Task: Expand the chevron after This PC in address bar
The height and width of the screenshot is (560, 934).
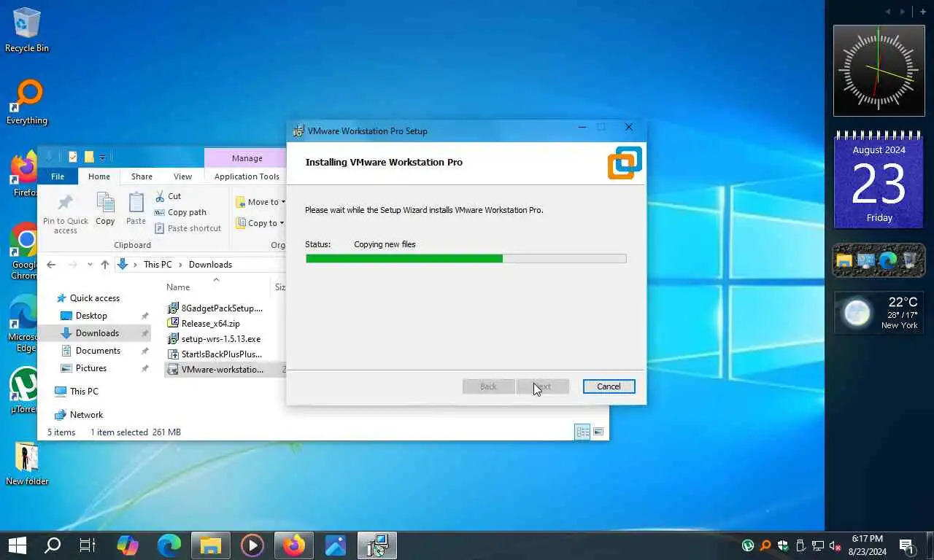Action: 180,265
